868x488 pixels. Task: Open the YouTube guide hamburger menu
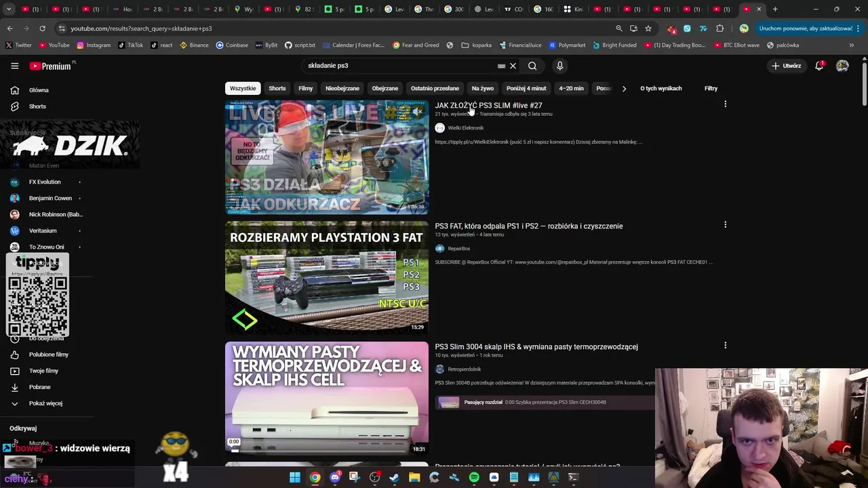(x=14, y=66)
